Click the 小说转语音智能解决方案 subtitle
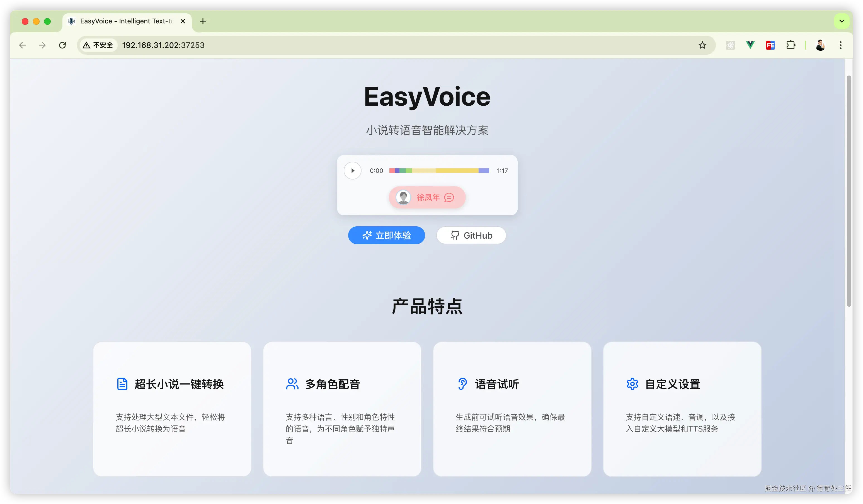The height and width of the screenshot is (504, 863). (427, 130)
